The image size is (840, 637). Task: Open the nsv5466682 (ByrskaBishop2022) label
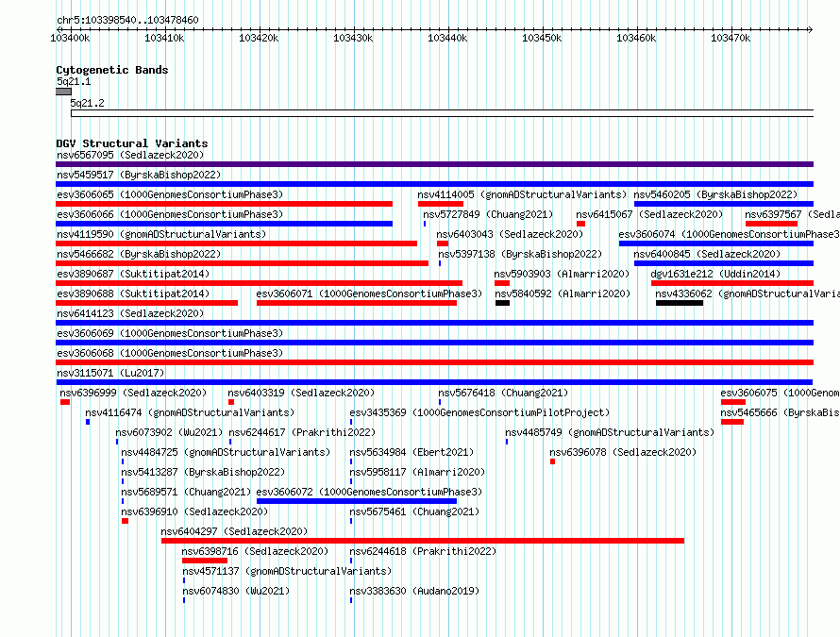139,254
